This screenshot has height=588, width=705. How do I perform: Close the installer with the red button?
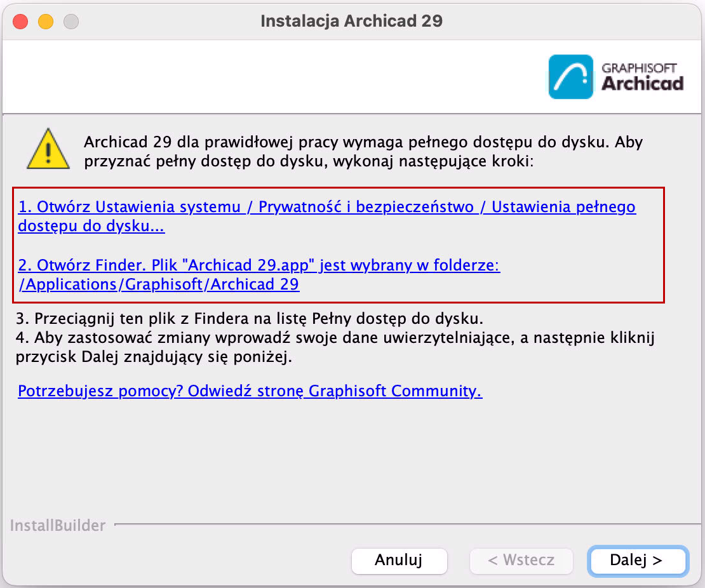pos(20,21)
